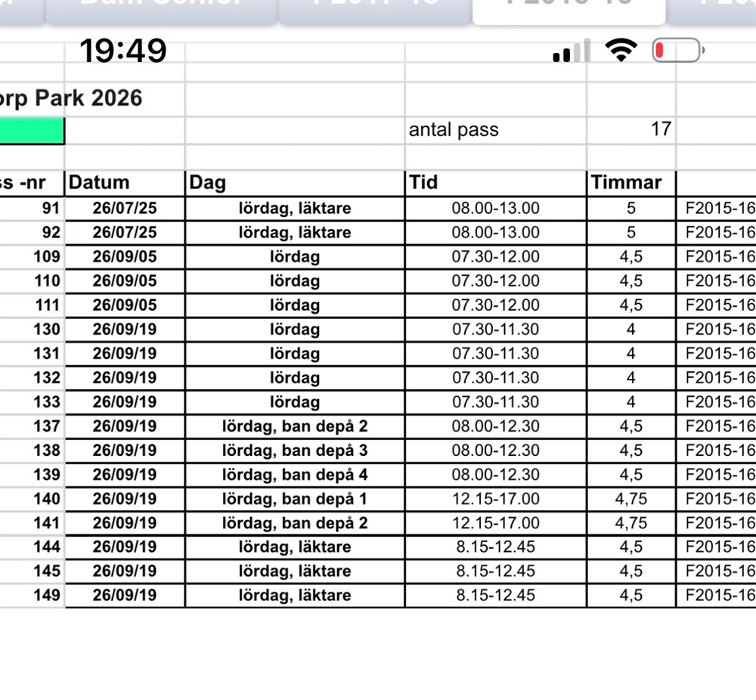
Task: Select the 12.15-17.00 time for pass 140
Action: pos(495,498)
